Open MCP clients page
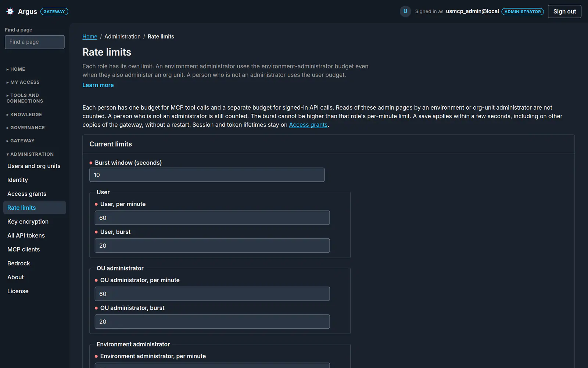The width and height of the screenshot is (588, 368). coord(35,250)
